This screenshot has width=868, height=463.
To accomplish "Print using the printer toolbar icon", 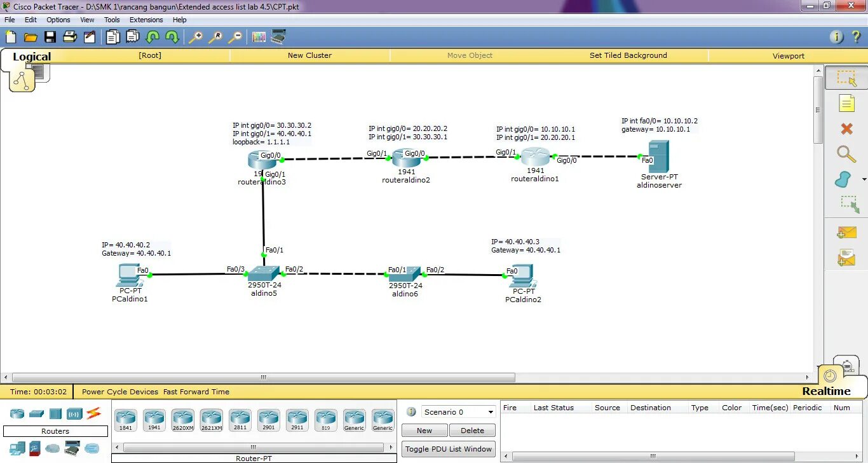I will tap(70, 37).
